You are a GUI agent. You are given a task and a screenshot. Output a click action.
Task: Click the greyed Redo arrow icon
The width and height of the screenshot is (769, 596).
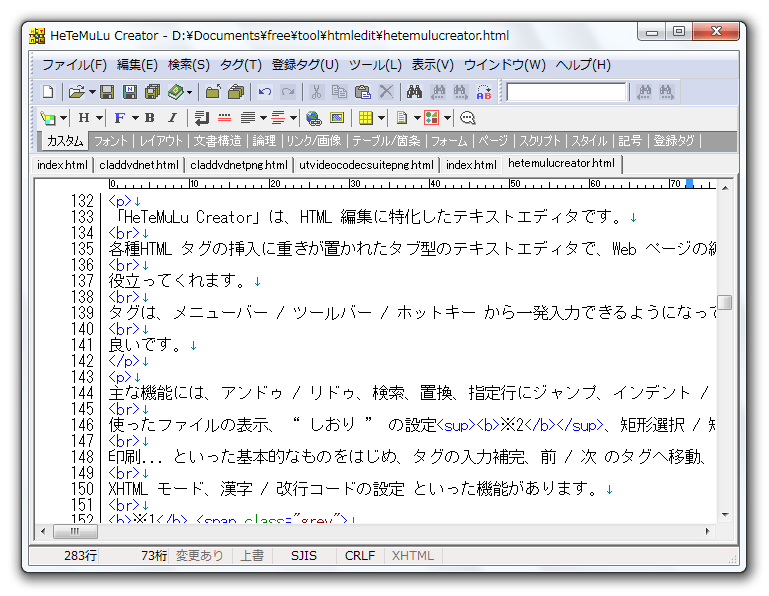coord(288,92)
